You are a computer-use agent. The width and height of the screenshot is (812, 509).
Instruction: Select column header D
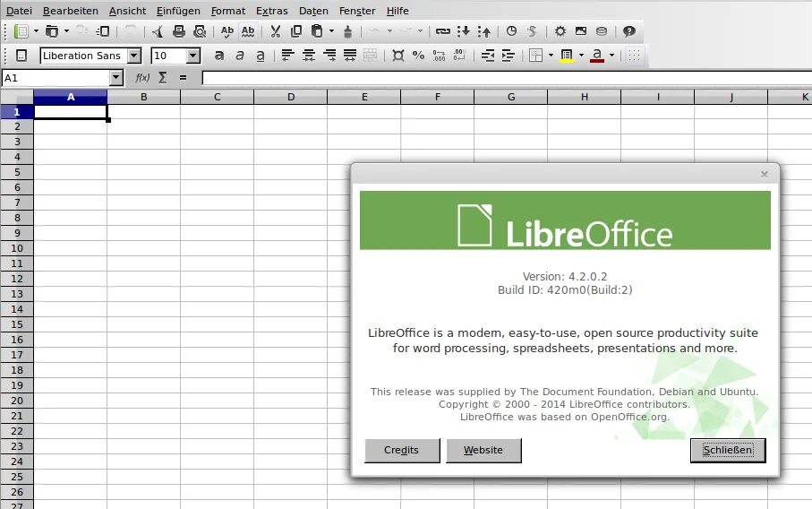click(291, 97)
